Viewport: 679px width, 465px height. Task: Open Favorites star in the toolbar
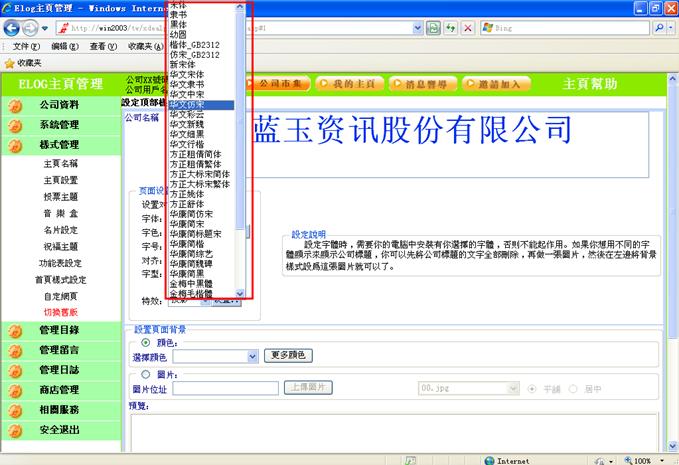[x=10, y=62]
